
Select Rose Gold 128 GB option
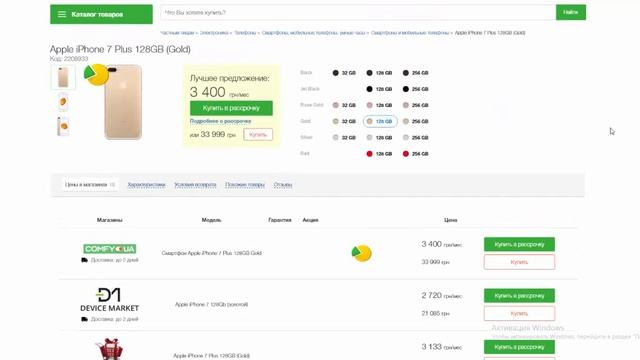click(x=379, y=105)
